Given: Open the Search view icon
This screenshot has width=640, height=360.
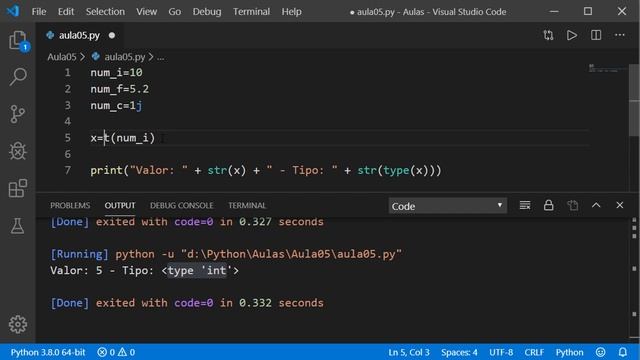Looking at the screenshot, I should click(x=18, y=76).
